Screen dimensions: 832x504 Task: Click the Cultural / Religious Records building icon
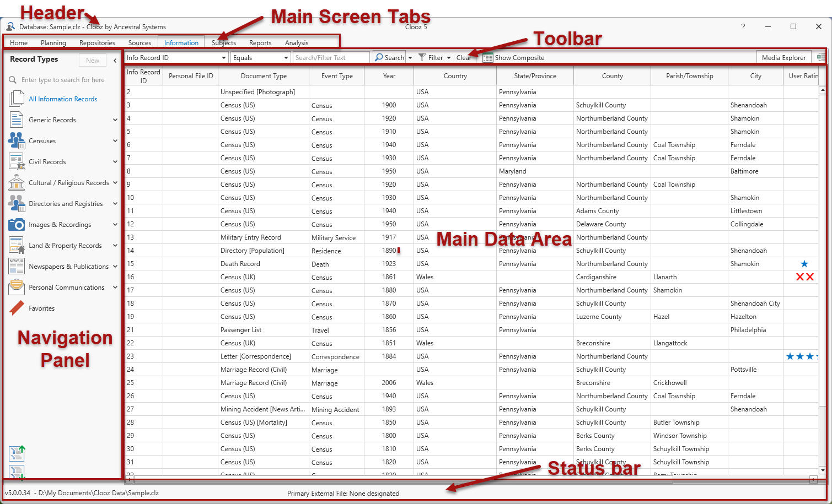[17, 183]
